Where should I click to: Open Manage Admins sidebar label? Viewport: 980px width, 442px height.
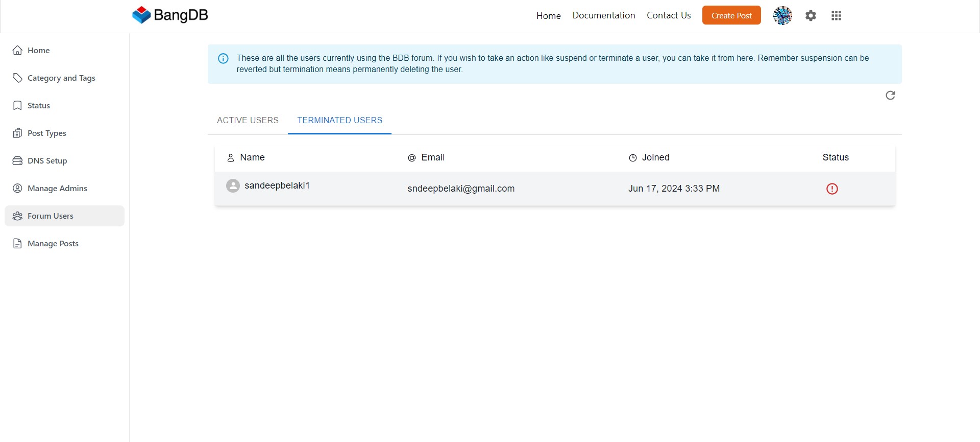click(x=57, y=188)
